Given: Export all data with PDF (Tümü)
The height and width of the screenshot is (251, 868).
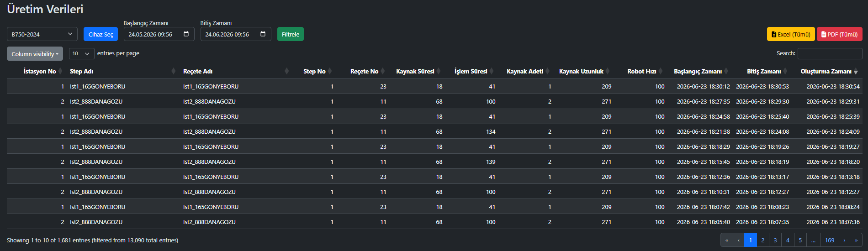Looking at the screenshot, I should point(840,34).
